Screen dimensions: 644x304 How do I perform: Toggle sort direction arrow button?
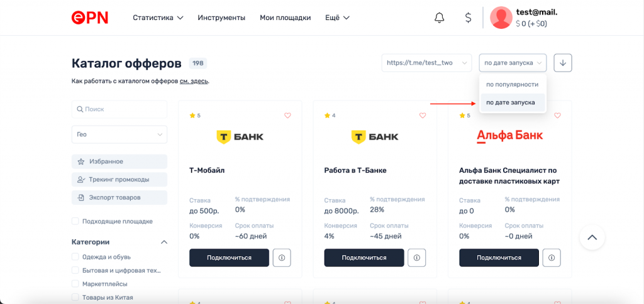point(563,63)
